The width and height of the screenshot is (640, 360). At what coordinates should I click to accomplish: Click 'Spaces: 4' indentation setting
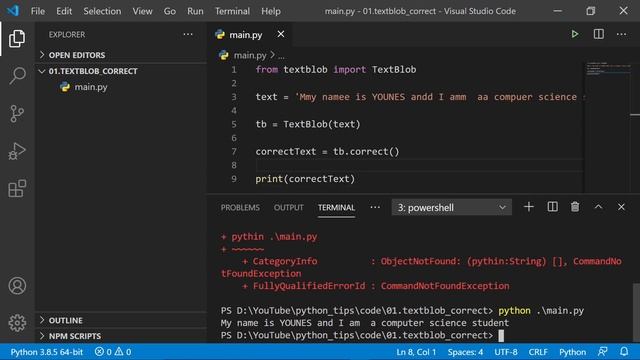[x=465, y=351]
